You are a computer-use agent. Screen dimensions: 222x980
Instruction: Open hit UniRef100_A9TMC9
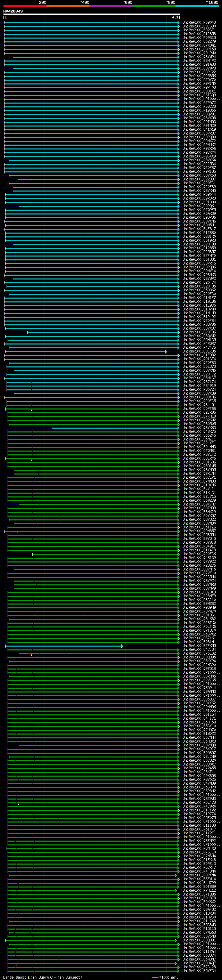(x=199, y=125)
